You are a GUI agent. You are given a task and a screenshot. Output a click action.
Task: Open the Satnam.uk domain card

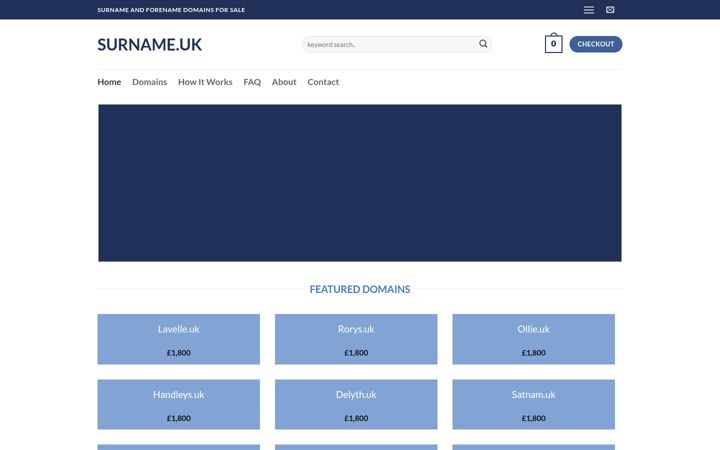tap(534, 404)
